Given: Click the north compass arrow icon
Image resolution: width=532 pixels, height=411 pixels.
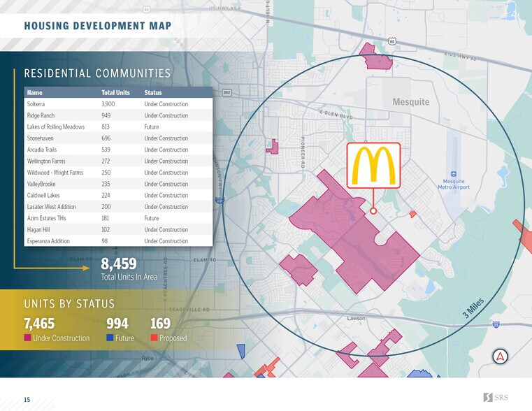Looking at the screenshot, I should point(500,356).
